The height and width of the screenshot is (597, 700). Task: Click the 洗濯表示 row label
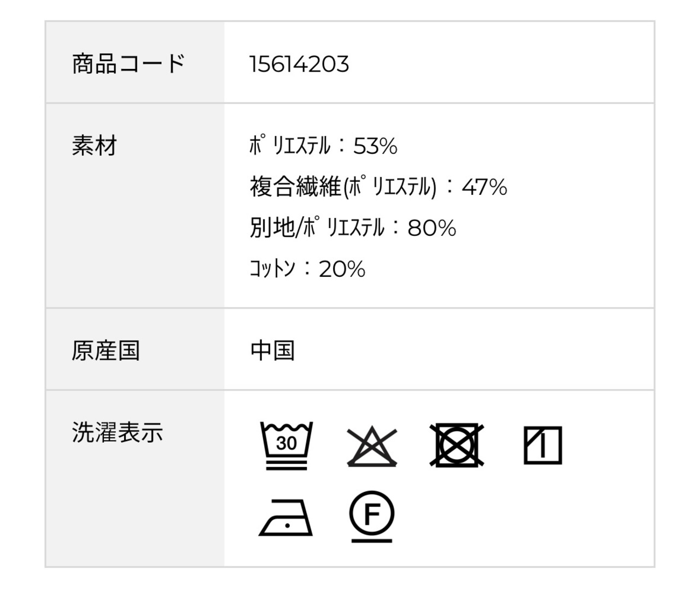118,432
